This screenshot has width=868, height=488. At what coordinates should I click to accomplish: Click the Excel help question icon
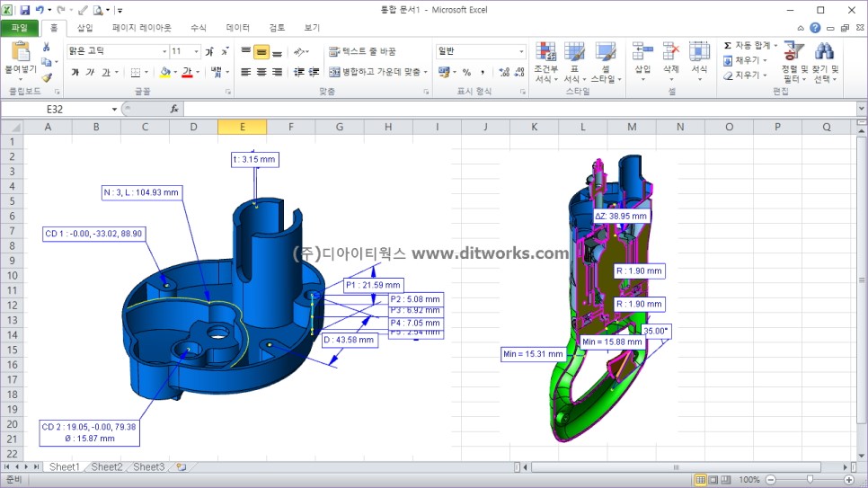coord(815,28)
